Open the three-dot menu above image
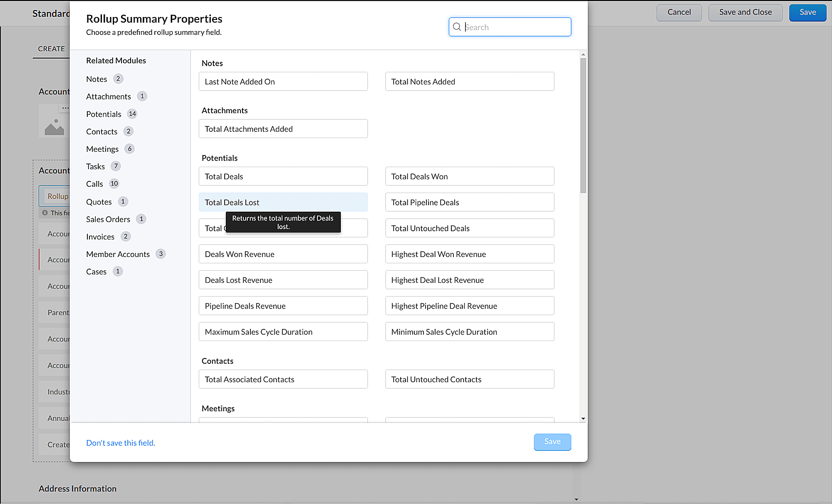This screenshot has height=504, width=832. click(x=65, y=108)
